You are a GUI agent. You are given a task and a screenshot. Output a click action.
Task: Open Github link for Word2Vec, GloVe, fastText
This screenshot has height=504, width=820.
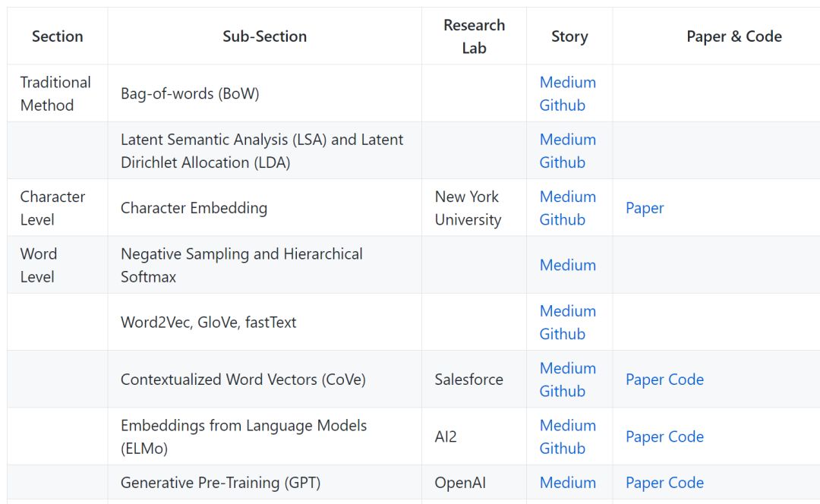(562, 334)
